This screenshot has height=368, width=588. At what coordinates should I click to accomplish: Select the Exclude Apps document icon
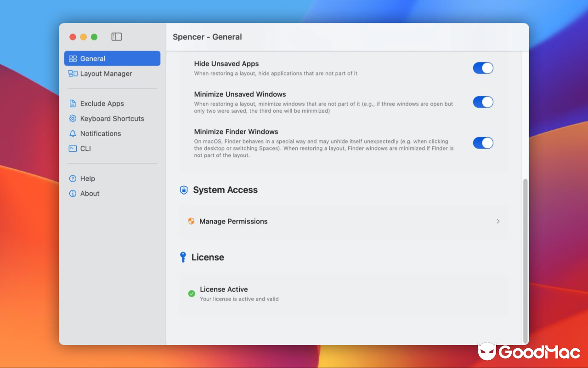(x=73, y=103)
